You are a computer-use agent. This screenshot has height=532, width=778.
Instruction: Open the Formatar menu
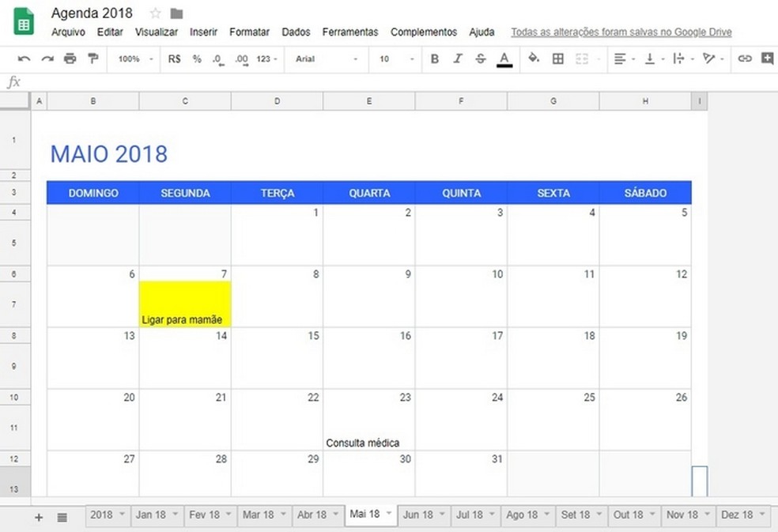[249, 32]
